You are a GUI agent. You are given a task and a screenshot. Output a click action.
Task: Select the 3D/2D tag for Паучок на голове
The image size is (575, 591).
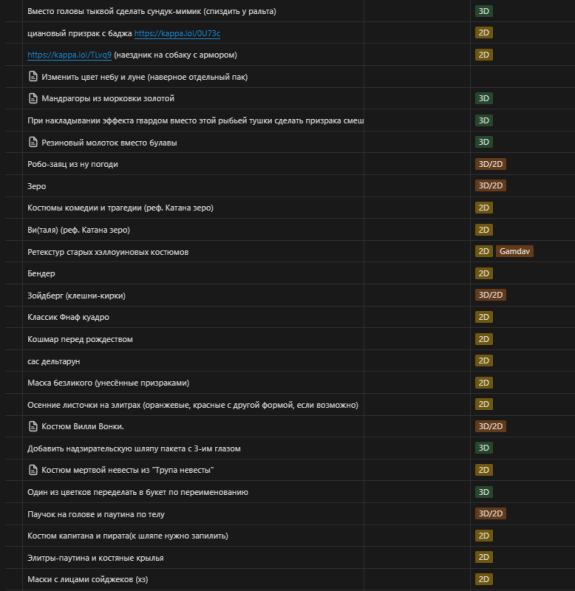click(x=490, y=514)
